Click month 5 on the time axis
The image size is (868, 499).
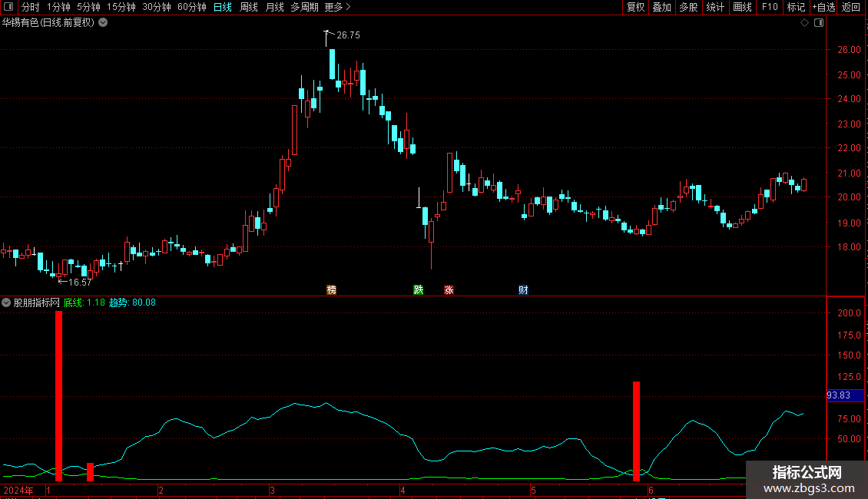pos(533,490)
